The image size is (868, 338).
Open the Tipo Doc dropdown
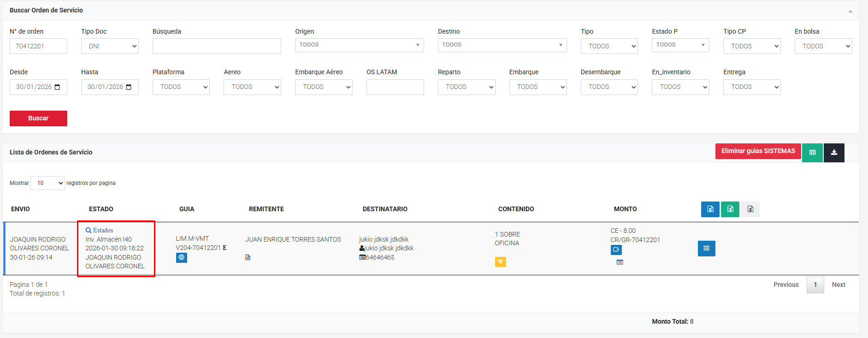[110, 46]
